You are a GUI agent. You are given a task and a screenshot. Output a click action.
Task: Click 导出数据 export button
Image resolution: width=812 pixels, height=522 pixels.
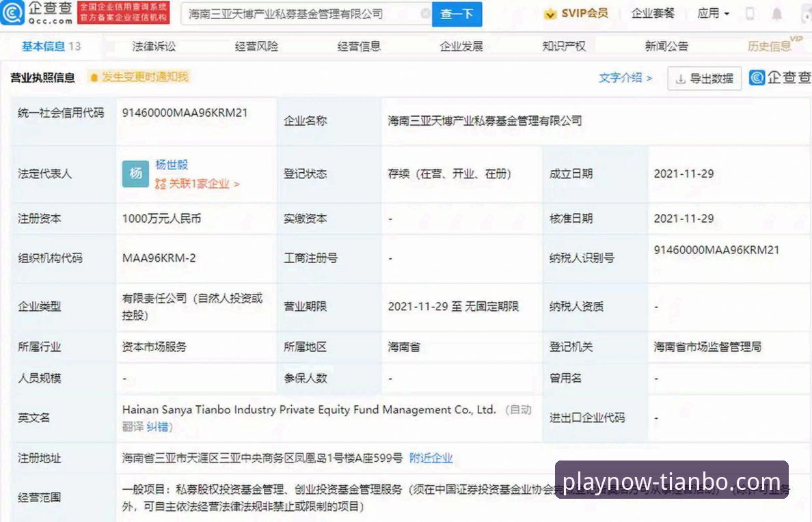pyautogui.click(x=704, y=78)
